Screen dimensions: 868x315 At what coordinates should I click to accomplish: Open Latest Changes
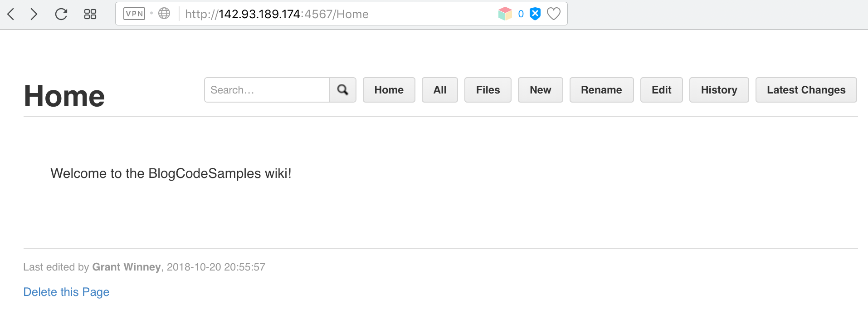806,90
